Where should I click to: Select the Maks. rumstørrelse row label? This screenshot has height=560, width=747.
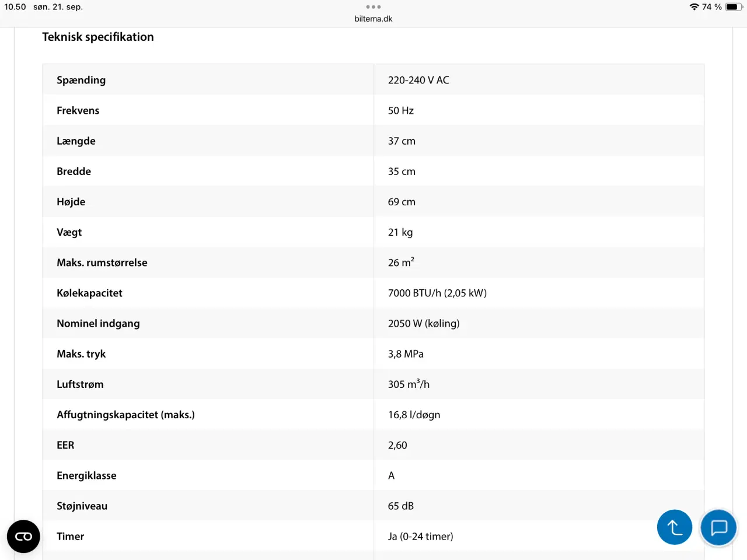coord(102,262)
